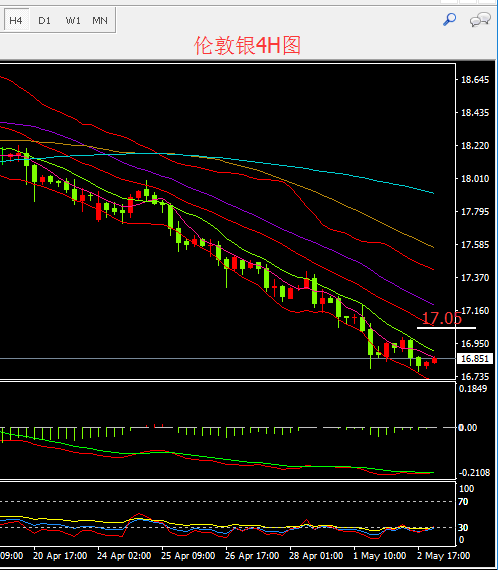Click the red 17.05 price annotation
The height and width of the screenshot is (570, 498).
pos(441,318)
